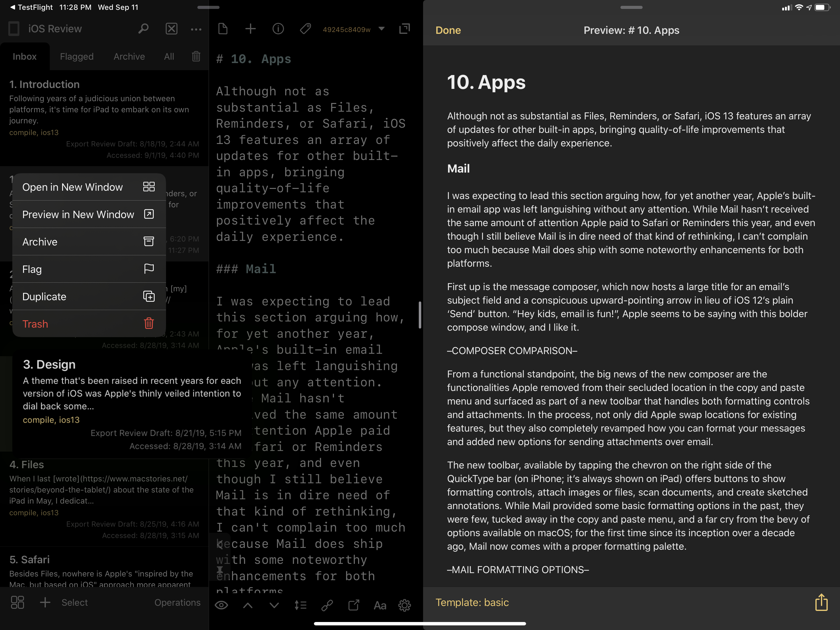Viewport: 840px width, 630px height.
Task: Choose Preview in New Window
Action: click(x=89, y=214)
